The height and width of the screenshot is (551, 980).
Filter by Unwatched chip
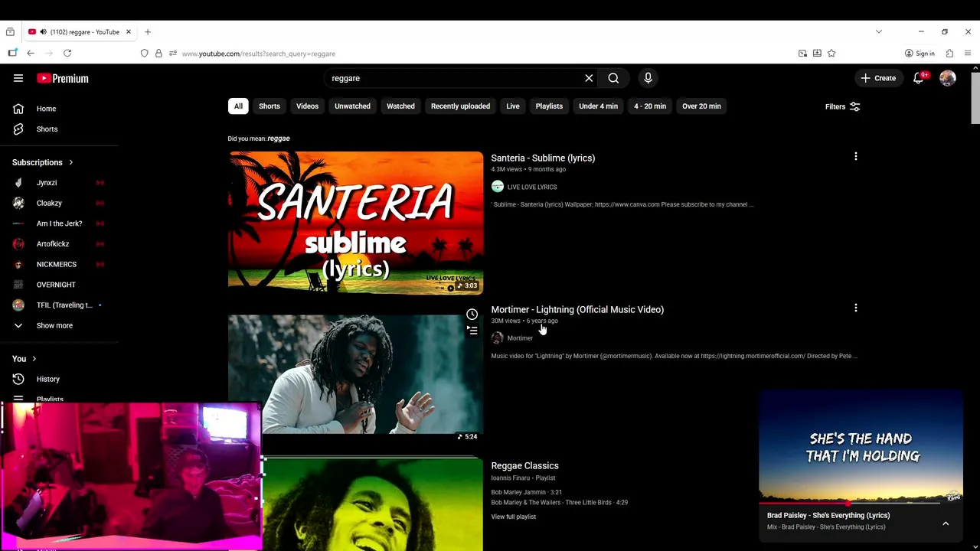[x=352, y=106]
